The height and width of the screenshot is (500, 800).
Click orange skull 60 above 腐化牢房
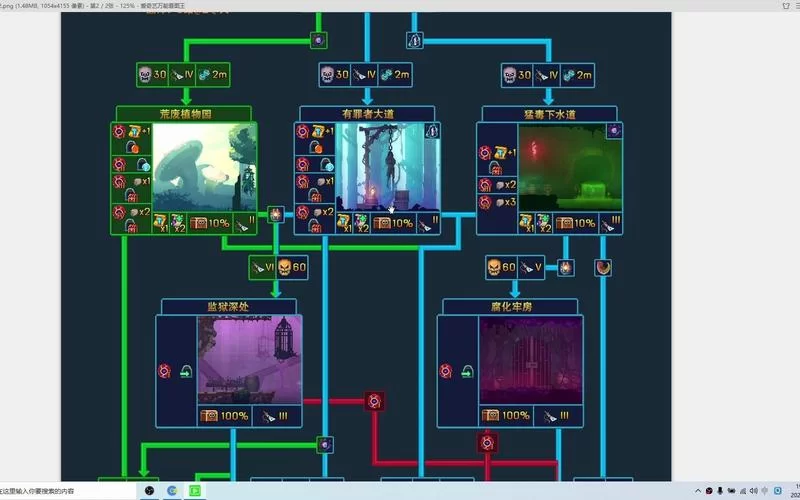(x=502, y=267)
